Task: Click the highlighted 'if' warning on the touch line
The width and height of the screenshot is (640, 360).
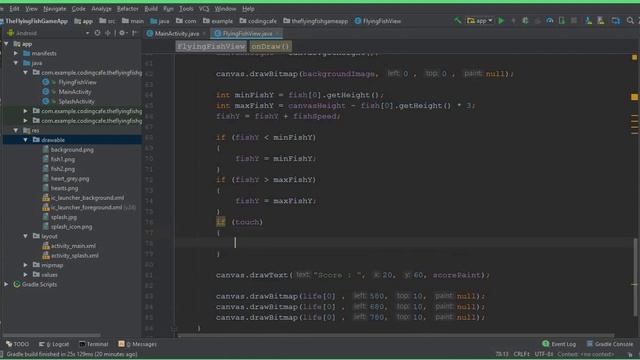Action: pos(220,222)
